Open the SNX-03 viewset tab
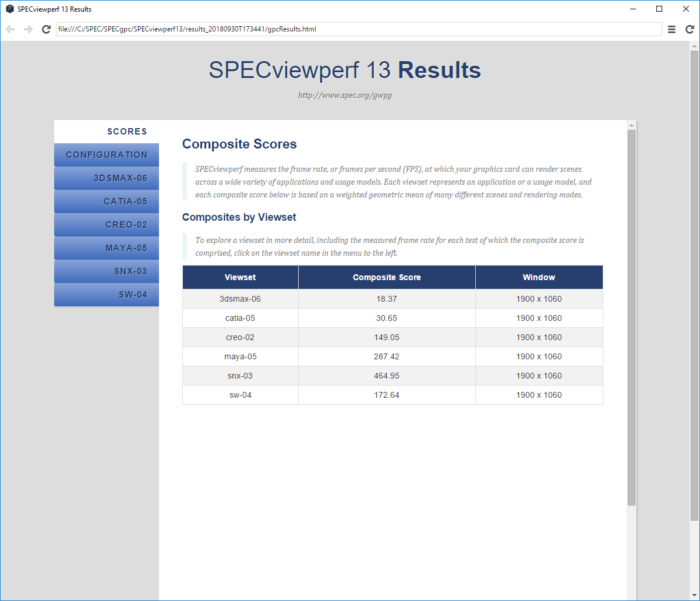This screenshot has width=700, height=601. pyautogui.click(x=107, y=271)
